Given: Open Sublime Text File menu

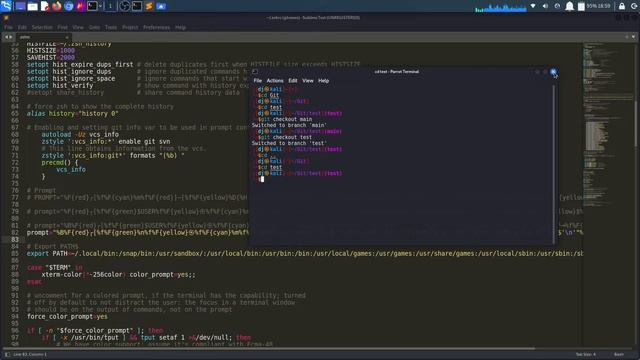Looking at the screenshot, I should pyautogui.click(x=8, y=27).
